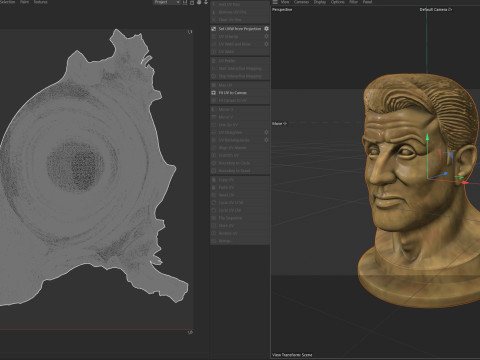This screenshot has width=480, height=360.
Task: Click the Paste UV command
Action: [226, 187]
